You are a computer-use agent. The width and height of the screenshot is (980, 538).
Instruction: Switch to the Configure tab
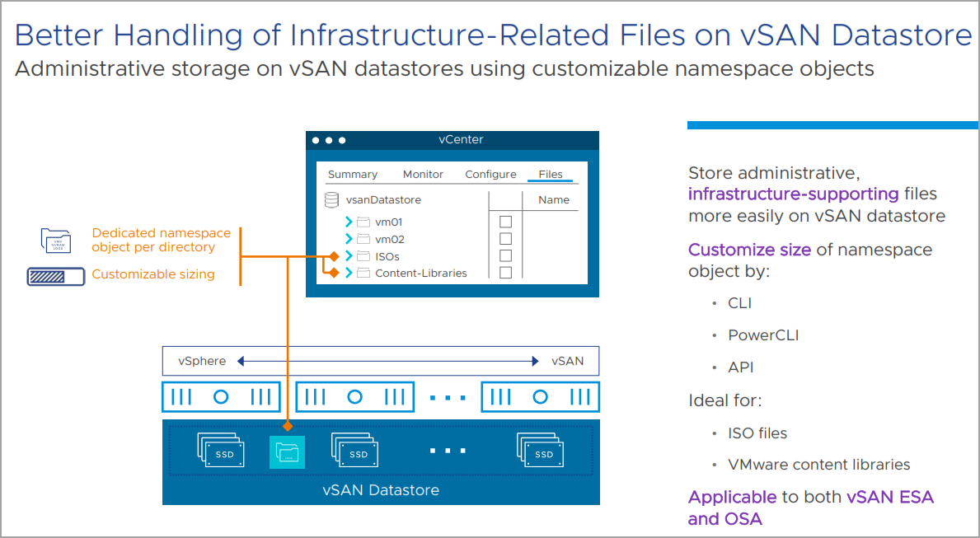490,175
